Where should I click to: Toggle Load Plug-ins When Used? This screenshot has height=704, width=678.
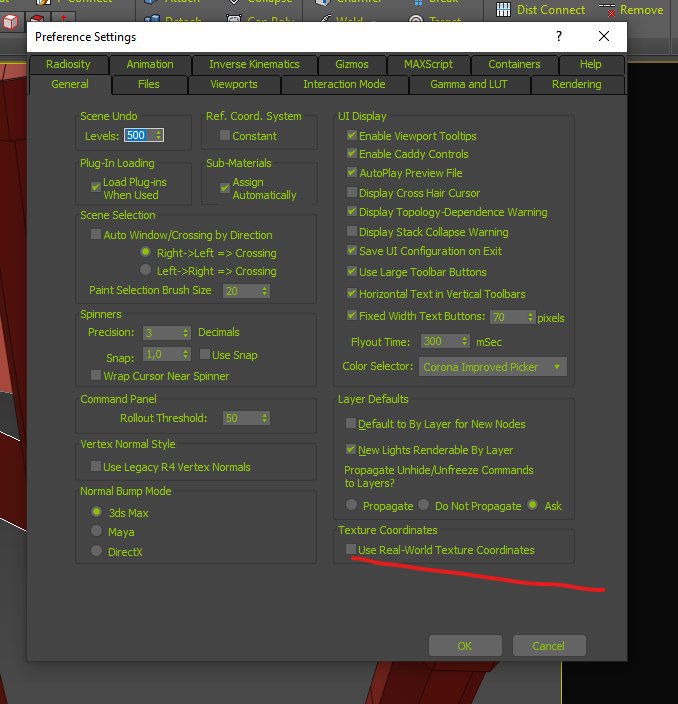[96, 187]
